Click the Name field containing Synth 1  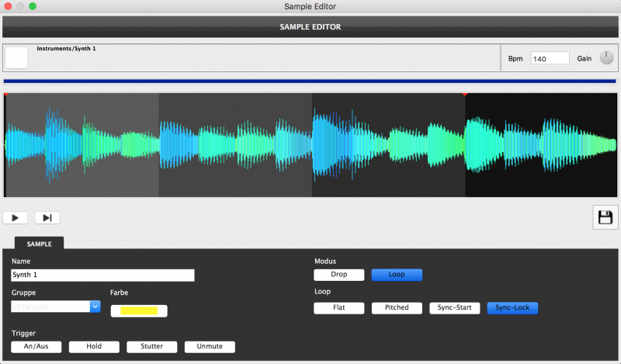tap(102, 276)
